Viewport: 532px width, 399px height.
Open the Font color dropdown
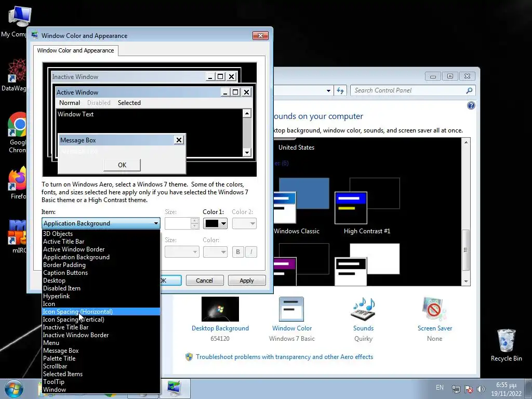tap(215, 252)
